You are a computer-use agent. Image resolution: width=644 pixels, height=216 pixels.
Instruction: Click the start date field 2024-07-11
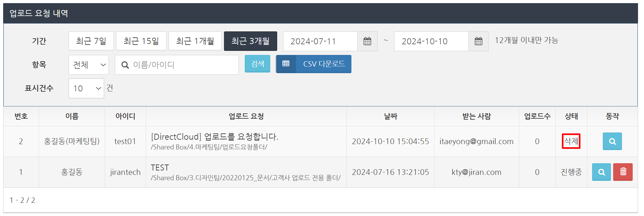[x=320, y=41]
